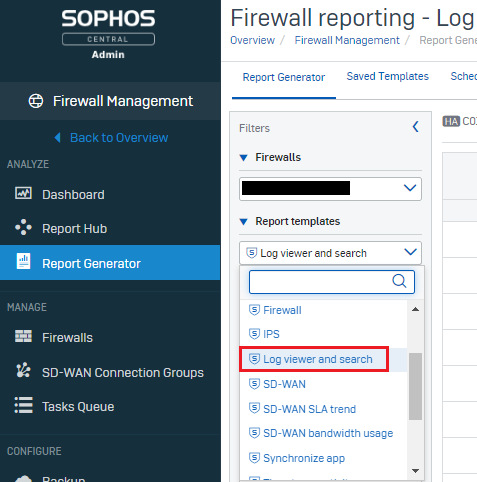The image size is (477, 482).
Task: Collapse the Report templates section triangle
Action: tap(244, 222)
